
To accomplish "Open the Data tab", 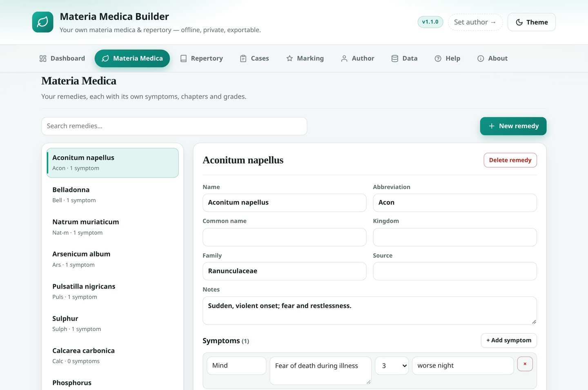I will coord(405,59).
